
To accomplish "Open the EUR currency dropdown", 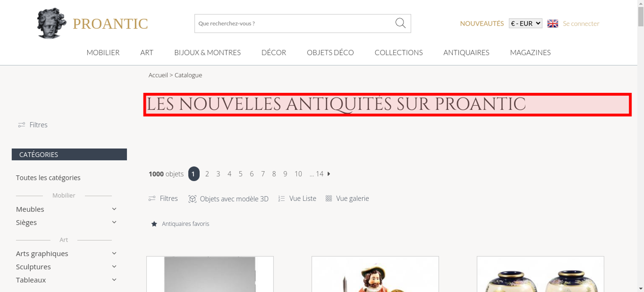I will [526, 23].
